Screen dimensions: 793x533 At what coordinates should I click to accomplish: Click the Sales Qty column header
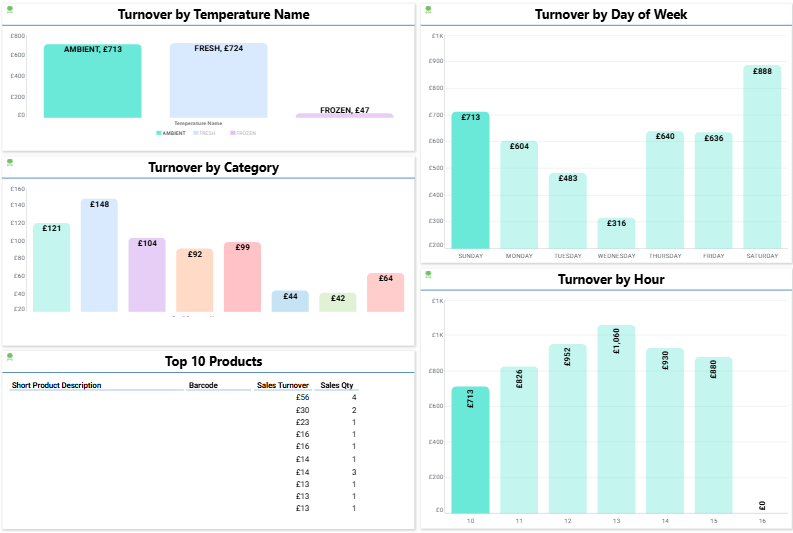(x=337, y=385)
